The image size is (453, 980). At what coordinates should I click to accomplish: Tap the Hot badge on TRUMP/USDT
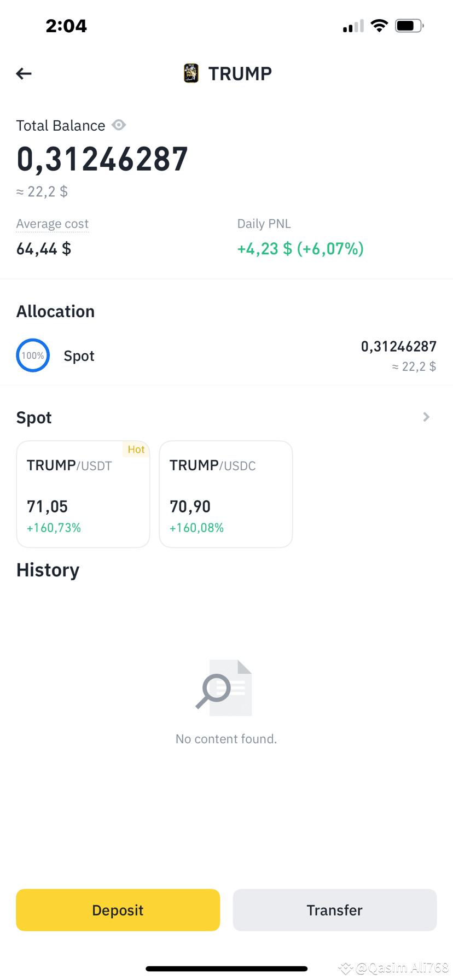point(136,450)
